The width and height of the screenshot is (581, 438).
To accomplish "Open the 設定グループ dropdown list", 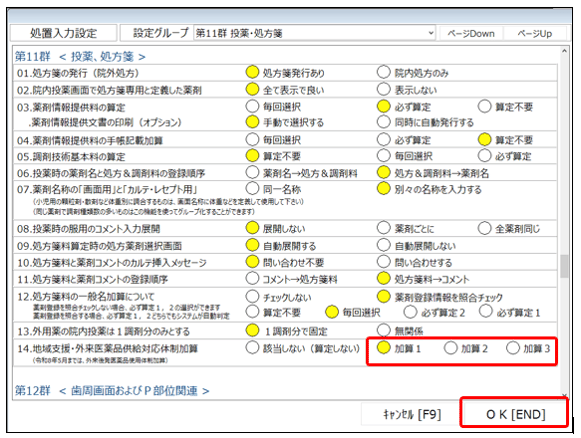I will tap(431, 33).
